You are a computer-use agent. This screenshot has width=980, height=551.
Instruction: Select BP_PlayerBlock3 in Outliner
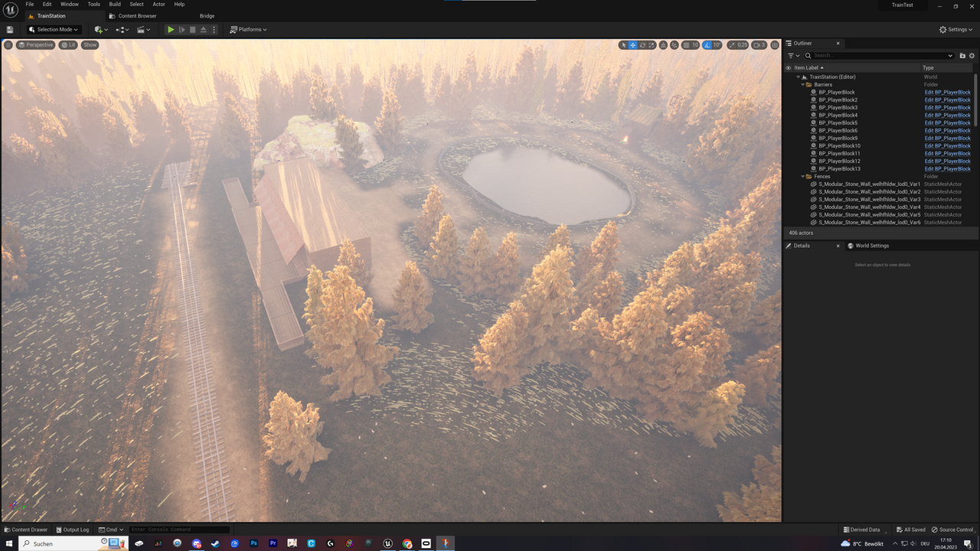click(x=838, y=108)
